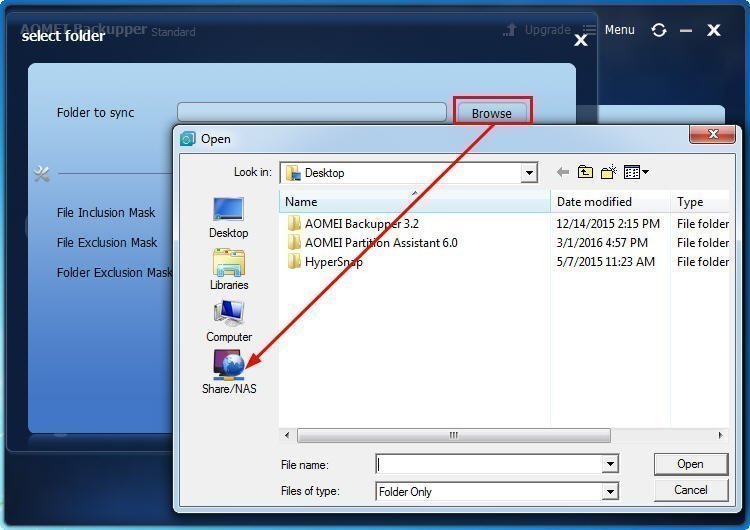Focus the File name input field
The height and width of the screenshot is (530, 750).
point(489,464)
